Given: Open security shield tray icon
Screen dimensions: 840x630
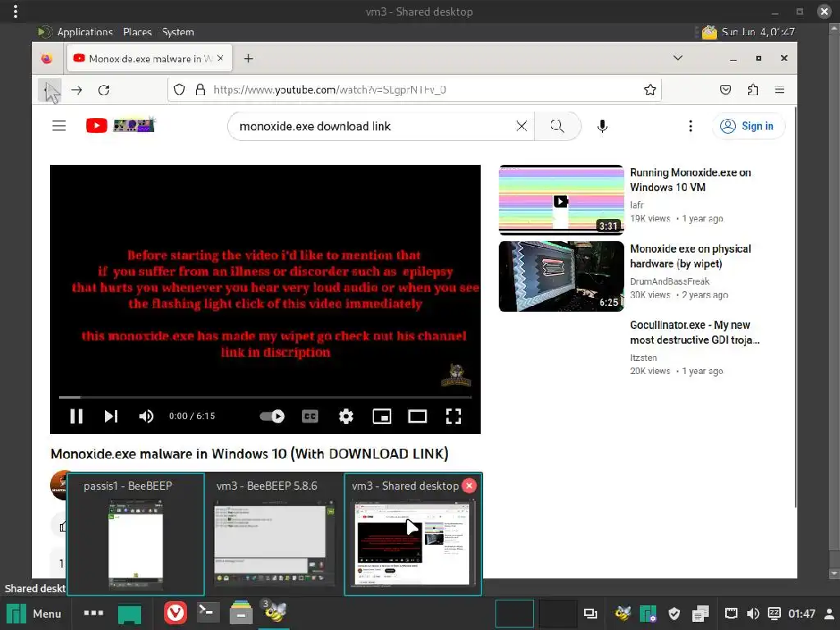Looking at the screenshot, I should [x=674, y=614].
